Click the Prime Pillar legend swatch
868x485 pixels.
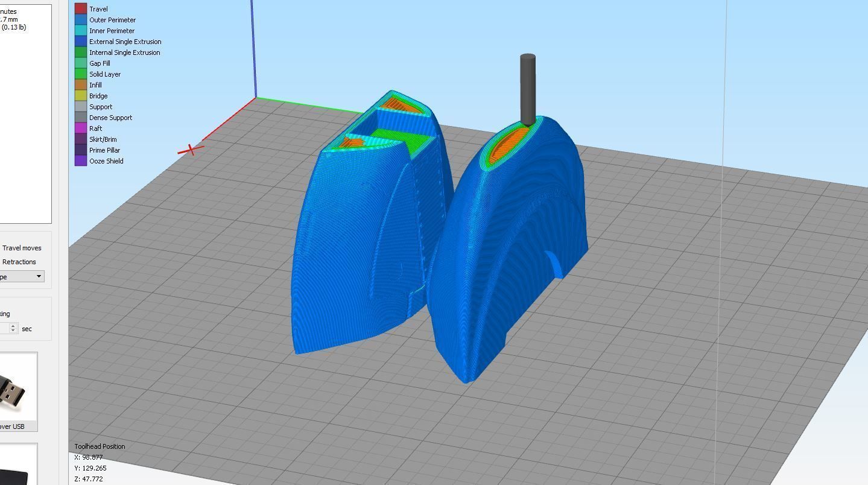80,150
